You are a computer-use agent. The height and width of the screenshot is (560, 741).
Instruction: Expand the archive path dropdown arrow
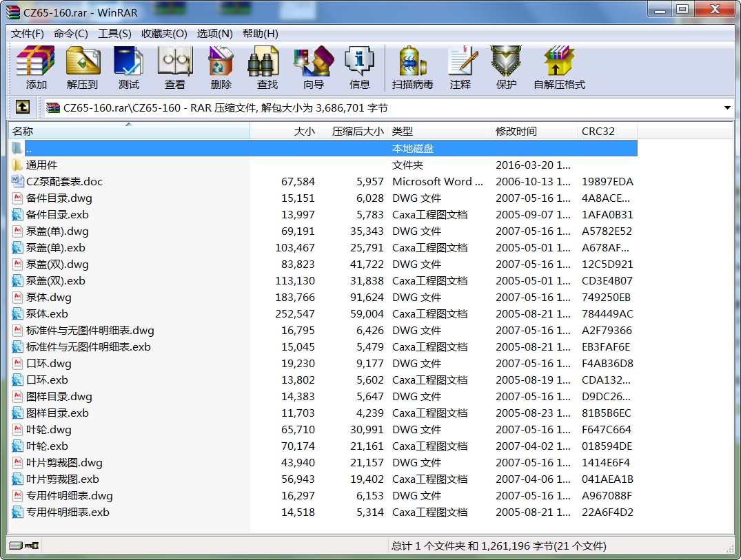tap(727, 108)
